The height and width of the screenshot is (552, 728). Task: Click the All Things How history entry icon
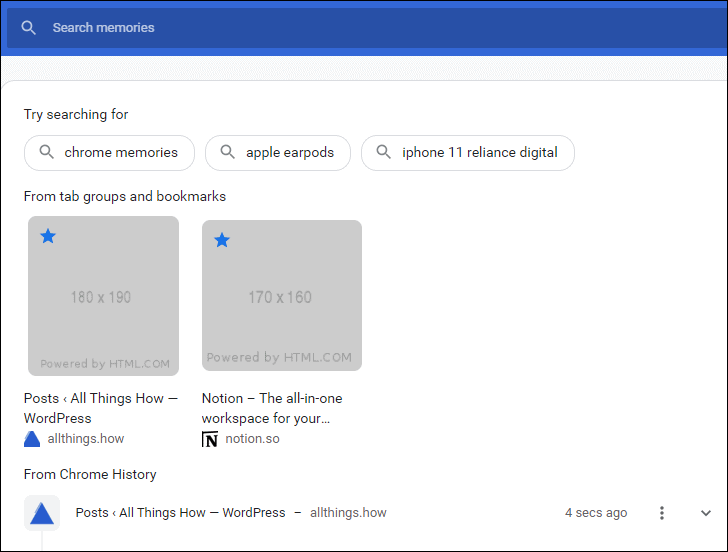point(42,513)
